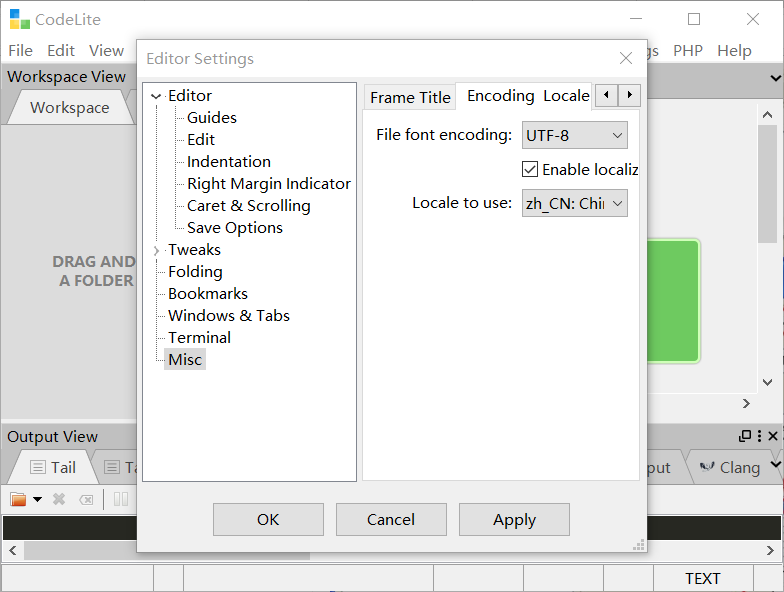Viewport: 784px width, 592px height.
Task: Expand the Tweaks tree node
Action: [x=156, y=250]
